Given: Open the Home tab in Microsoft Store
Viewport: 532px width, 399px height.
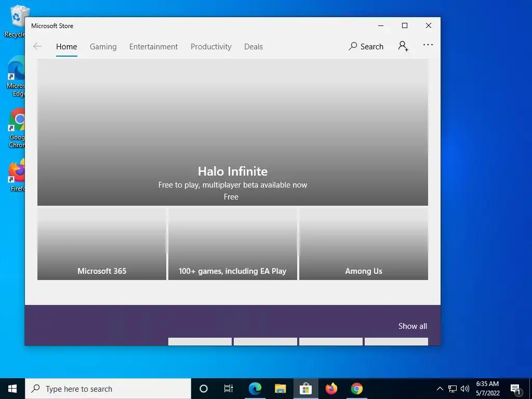Looking at the screenshot, I should tap(66, 46).
